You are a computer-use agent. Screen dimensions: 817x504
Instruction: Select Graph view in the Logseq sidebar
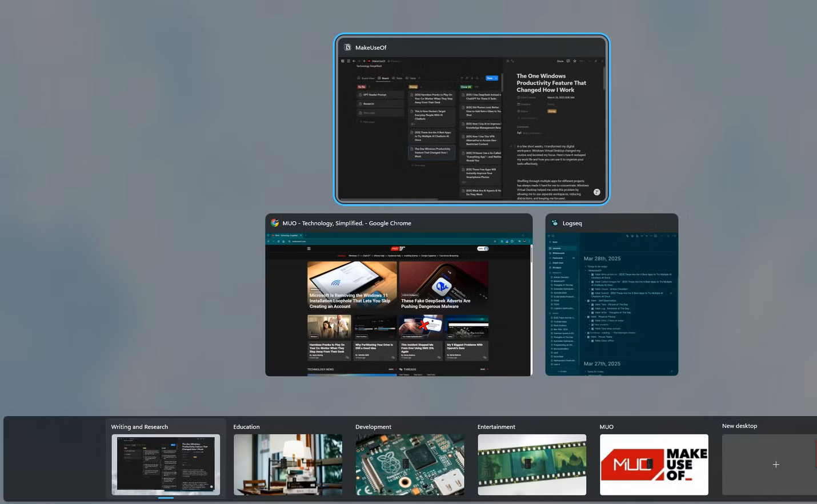pos(558,263)
